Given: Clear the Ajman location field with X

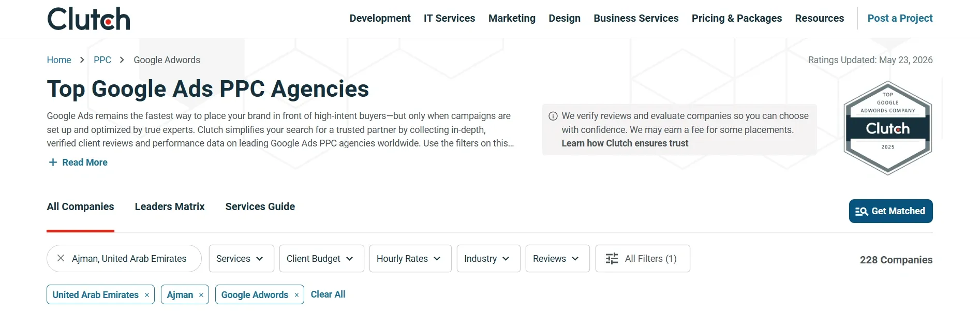Looking at the screenshot, I should click(x=61, y=258).
